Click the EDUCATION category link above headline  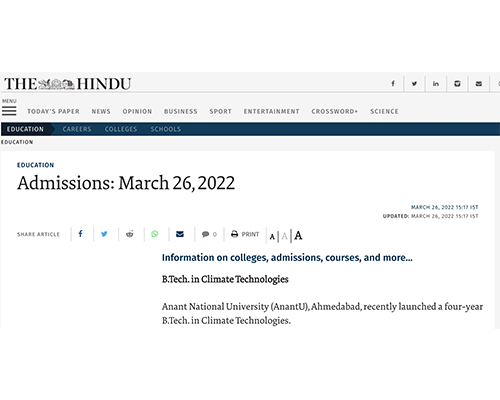point(35,165)
